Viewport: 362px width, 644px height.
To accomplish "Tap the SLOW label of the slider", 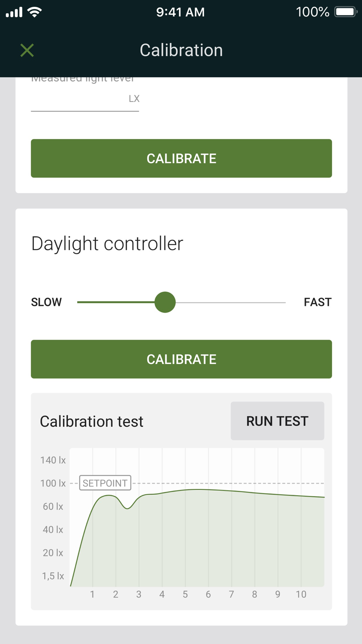I will (46, 302).
